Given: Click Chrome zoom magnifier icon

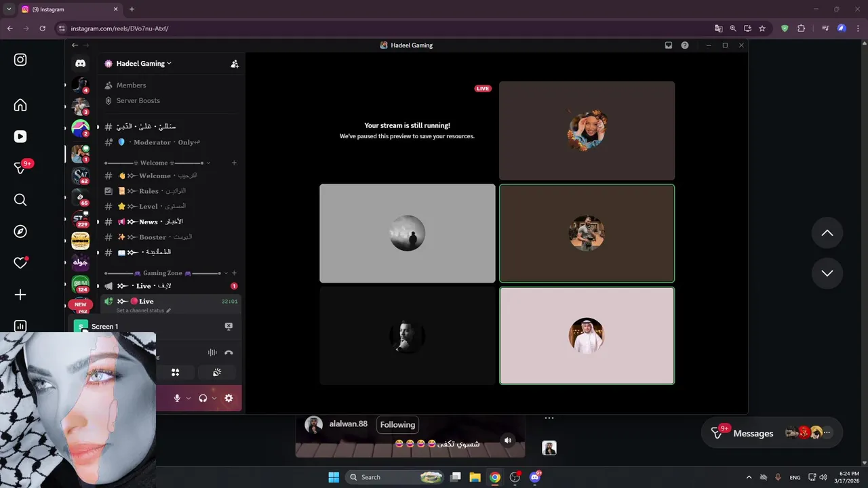Looking at the screenshot, I should pyautogui.click(x=733, y=28).
